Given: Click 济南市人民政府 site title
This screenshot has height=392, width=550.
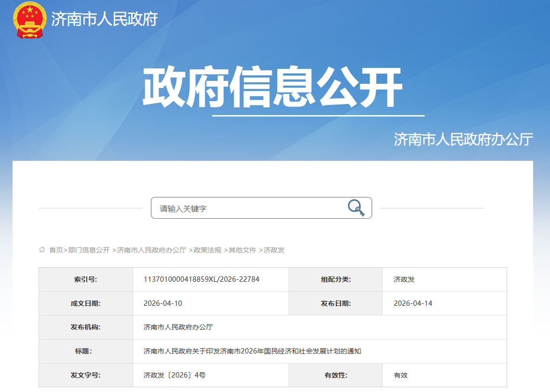Looking at the screenshot, I should (x=105, y=20).
